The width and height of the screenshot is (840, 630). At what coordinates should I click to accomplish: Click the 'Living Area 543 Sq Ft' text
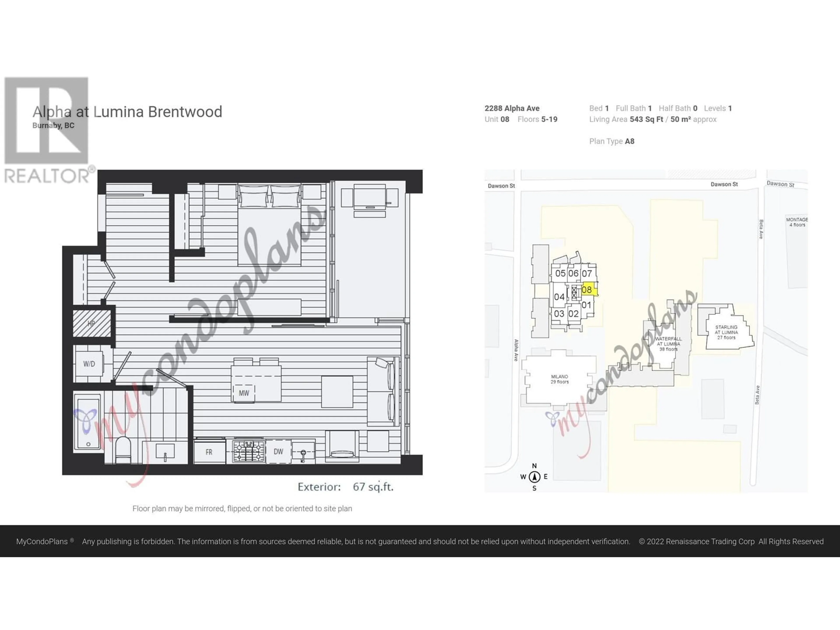click(626, 119)
